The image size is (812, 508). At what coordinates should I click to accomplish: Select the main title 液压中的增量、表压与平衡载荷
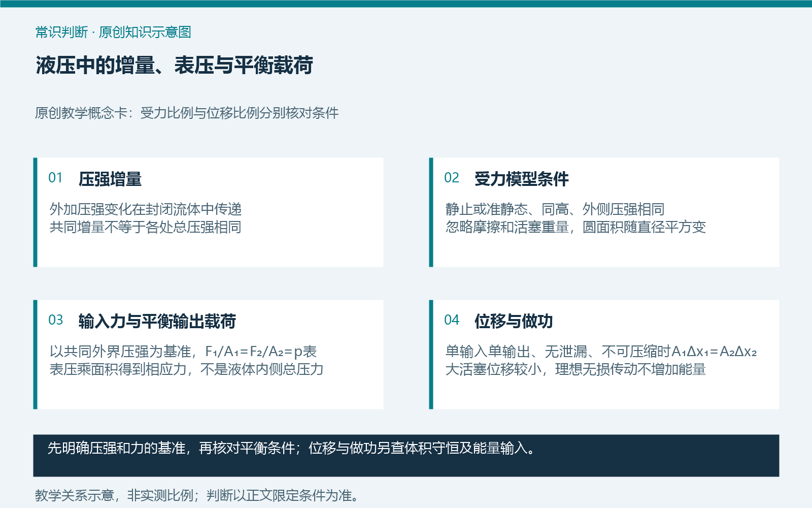[174, 66]
